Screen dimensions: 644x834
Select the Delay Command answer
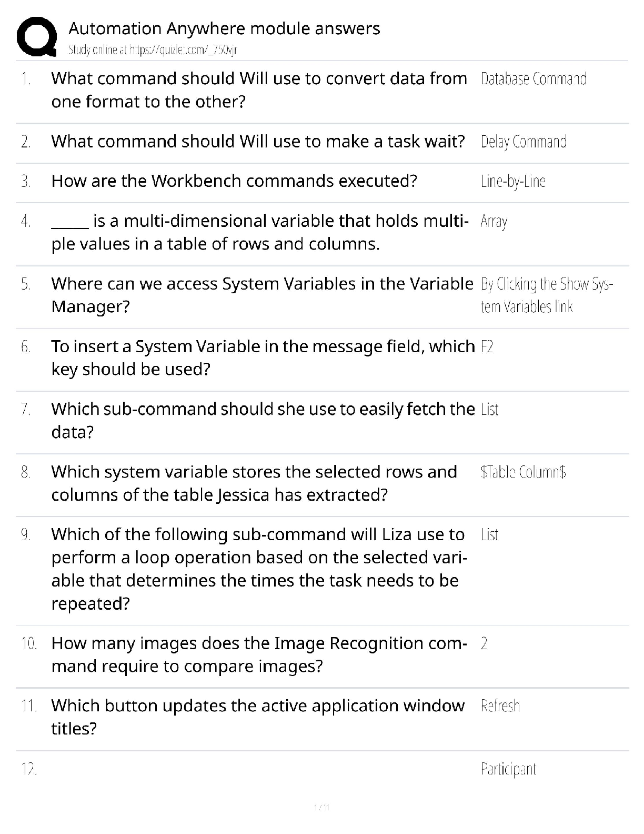pyautogui.click(x=524, y=142)
